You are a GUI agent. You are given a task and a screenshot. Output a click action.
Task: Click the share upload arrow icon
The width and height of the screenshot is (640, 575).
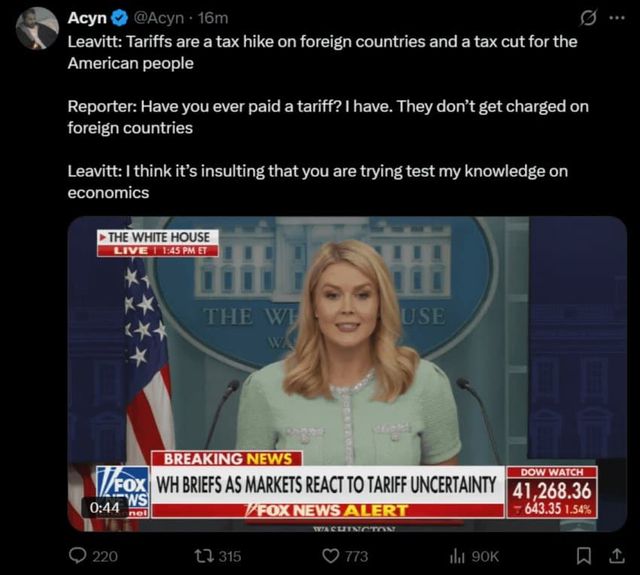[616, 556]
